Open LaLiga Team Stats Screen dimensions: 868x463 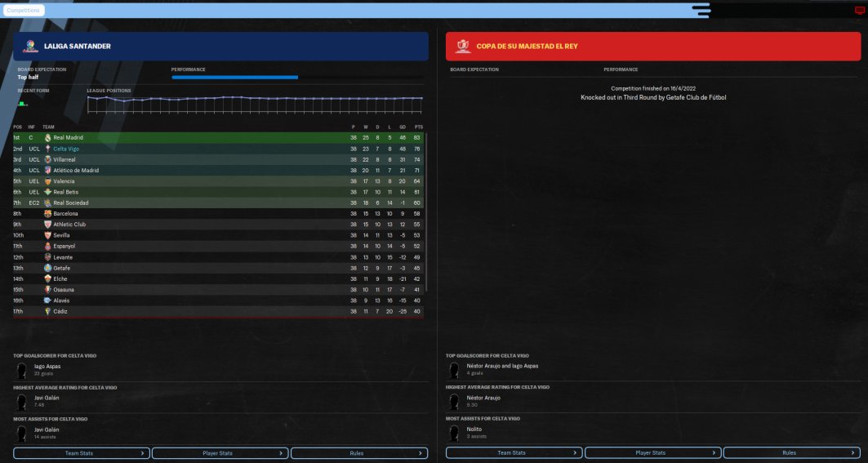click(x=82, y=453)
